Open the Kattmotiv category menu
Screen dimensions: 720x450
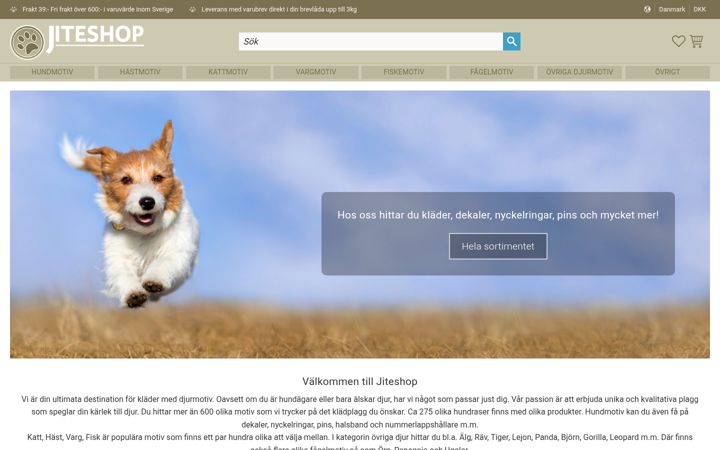pos(228,72)
